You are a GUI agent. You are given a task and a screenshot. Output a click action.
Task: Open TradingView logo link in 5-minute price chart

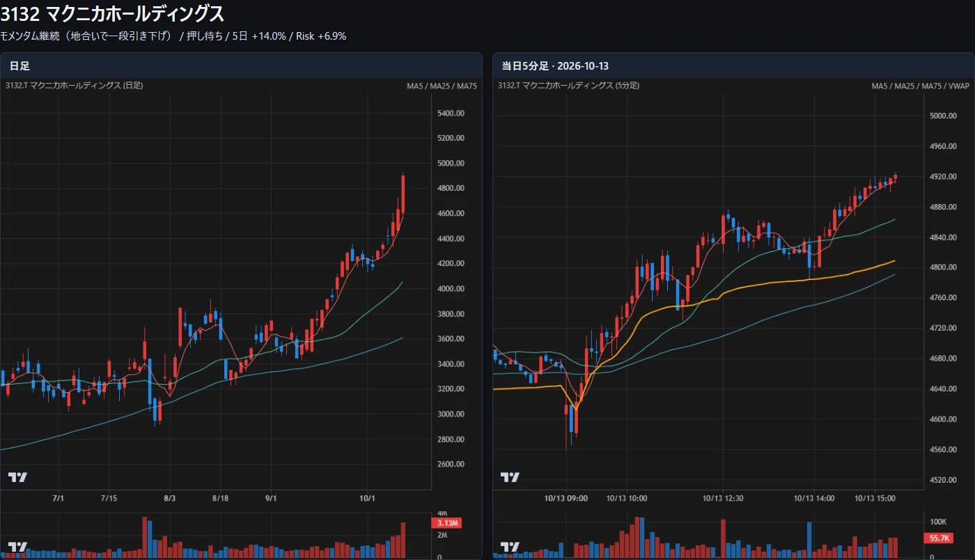(x=510, y=477)
